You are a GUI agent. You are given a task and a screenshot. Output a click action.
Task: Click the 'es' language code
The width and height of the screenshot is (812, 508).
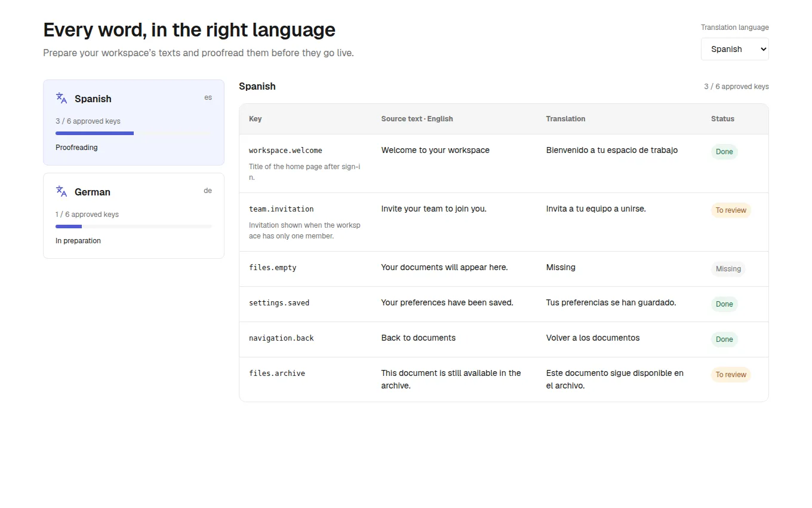pos(208,97)
